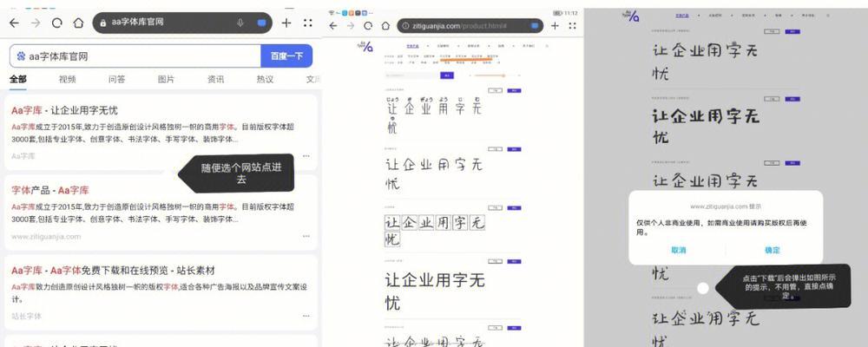The height and width of the screenshot is (347, 868).
Task: Open three-dot options for '字体产品 - Aa字库' result
Action: tap(306, 236)
